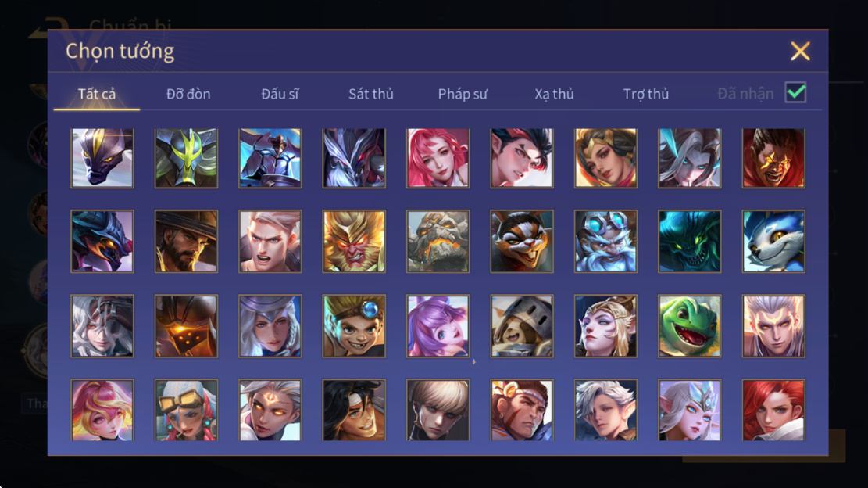868x488 pixels.
Task: Pick the golden monkey king hero portrait
Action: pyautogui.click(x=354, y=242)
